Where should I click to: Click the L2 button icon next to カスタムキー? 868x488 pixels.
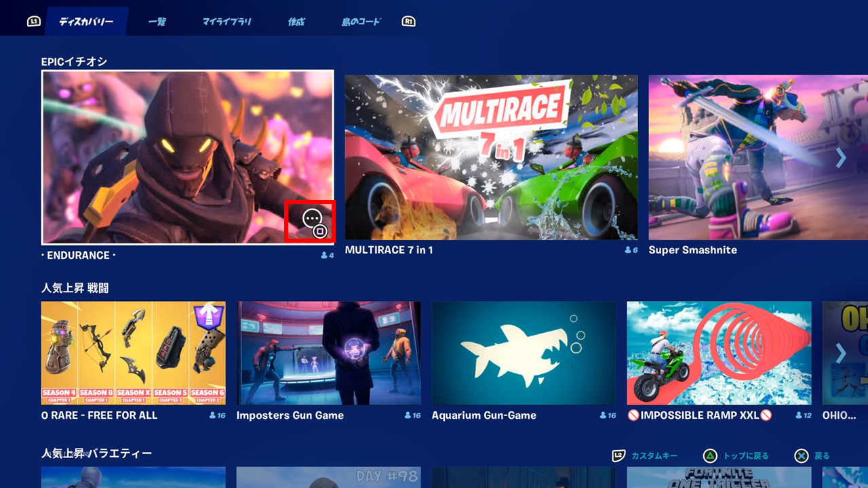coord(618,456)
